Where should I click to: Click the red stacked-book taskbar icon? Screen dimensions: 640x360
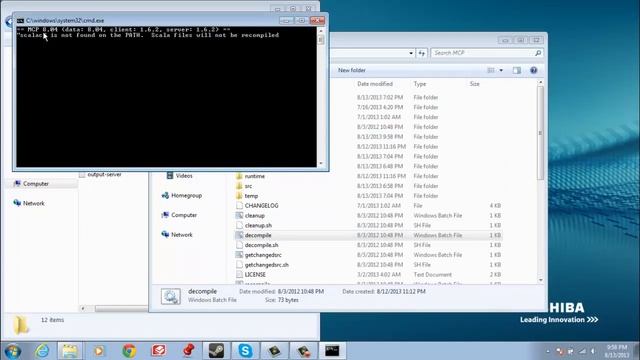point(158,351)
